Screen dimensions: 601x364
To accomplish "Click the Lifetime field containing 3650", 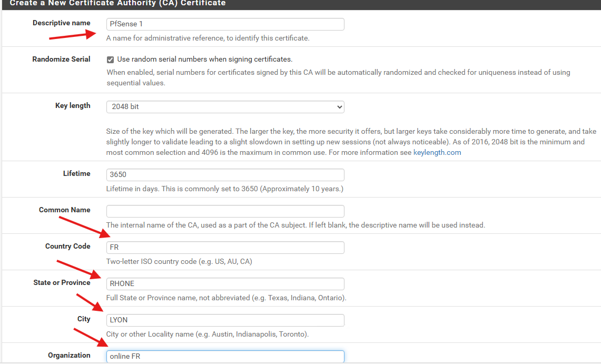I will [x=225, y=175].
